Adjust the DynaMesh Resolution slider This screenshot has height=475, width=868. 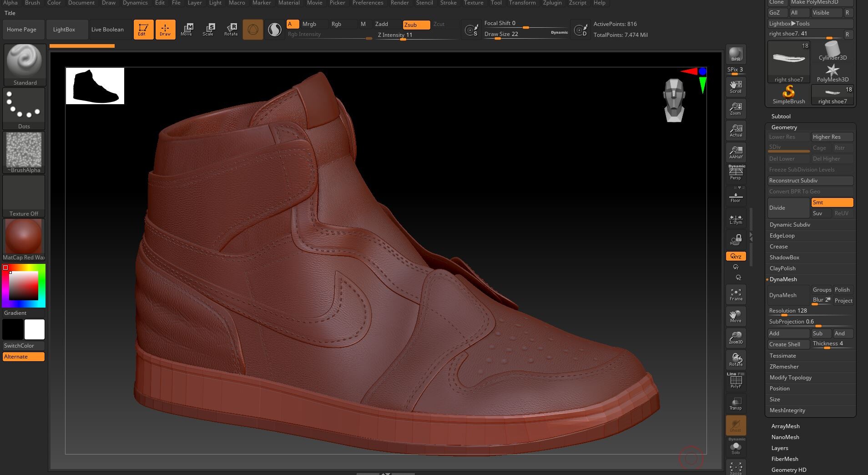pos(811,312)
